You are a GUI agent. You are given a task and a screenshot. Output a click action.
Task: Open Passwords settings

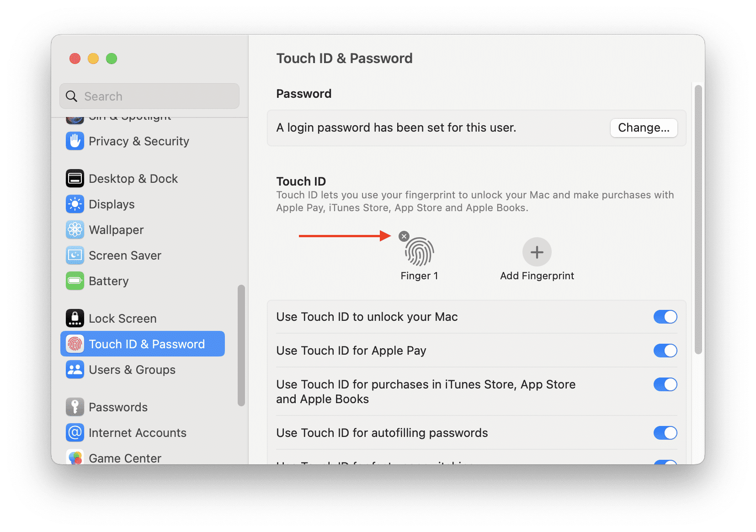143,407
